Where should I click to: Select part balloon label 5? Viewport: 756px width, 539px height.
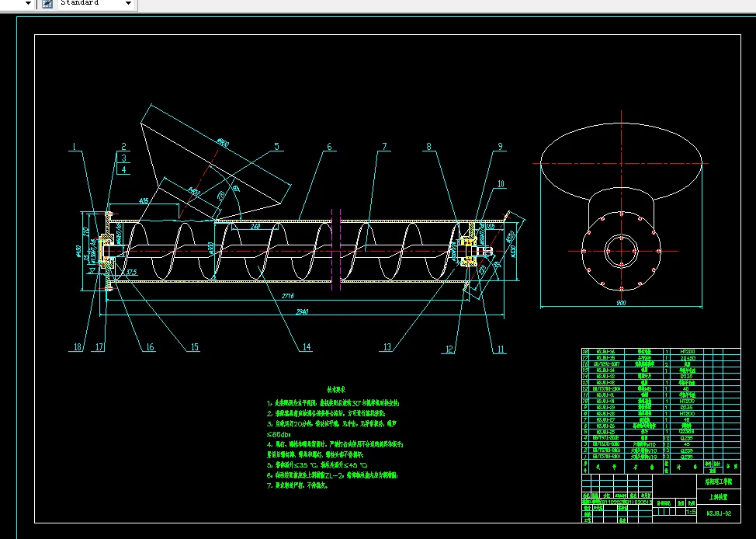[x=277, y=147]
